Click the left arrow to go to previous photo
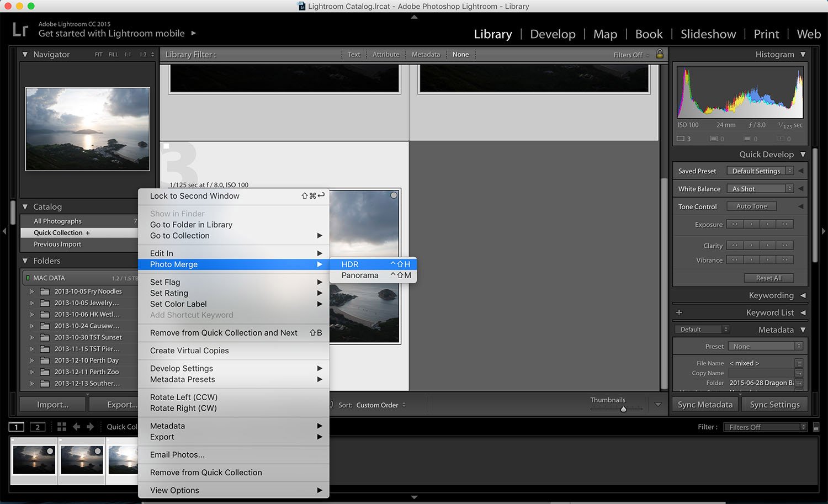This screenshot has width=828, height=504. 77,427
